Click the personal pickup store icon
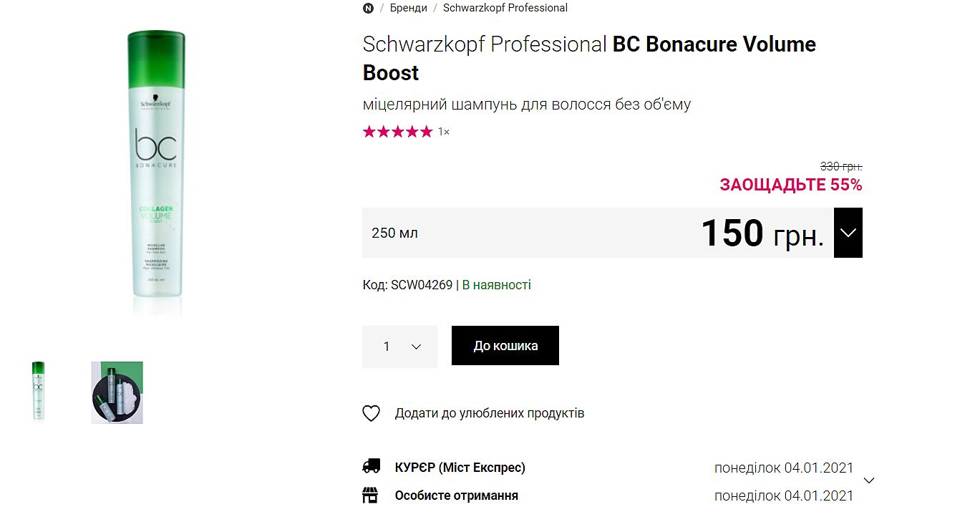Screen dimensions: 980x522 tap(371, 495)
